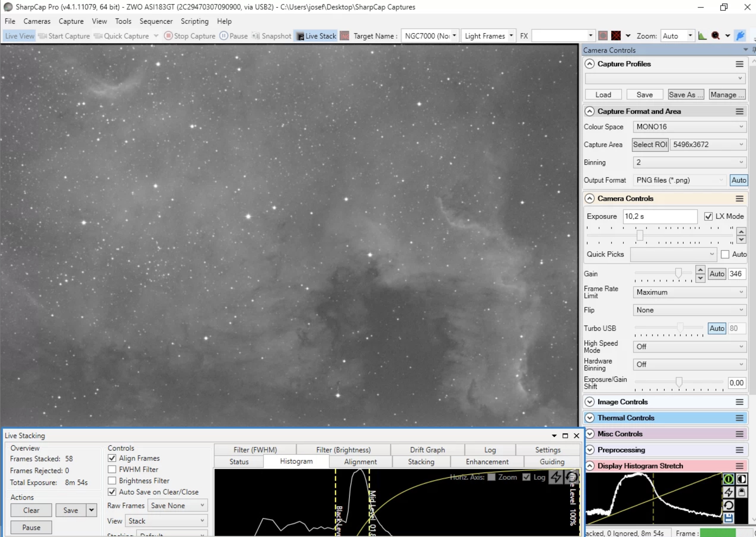Click padlock icon in display stretch
This screenshot has width=756, height=537.
(741, 492)
